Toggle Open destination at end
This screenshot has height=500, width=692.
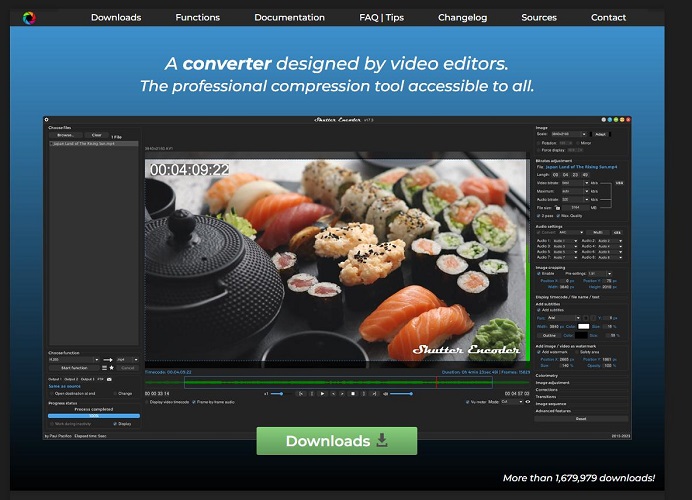click(x=52, y=393)
